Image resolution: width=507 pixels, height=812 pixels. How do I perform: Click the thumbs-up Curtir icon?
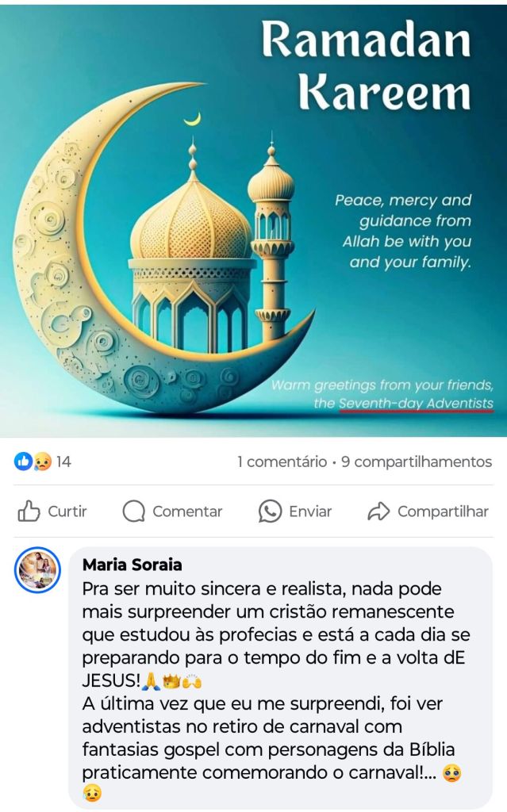(29, 511)
